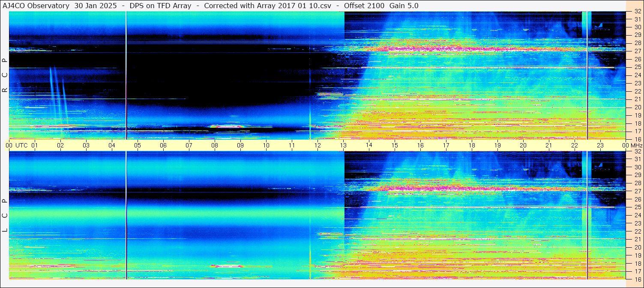Screen dimensions: 644x288
Task: Click the 29 MHz label of LCP panel
Action: [x=638, y=175]
